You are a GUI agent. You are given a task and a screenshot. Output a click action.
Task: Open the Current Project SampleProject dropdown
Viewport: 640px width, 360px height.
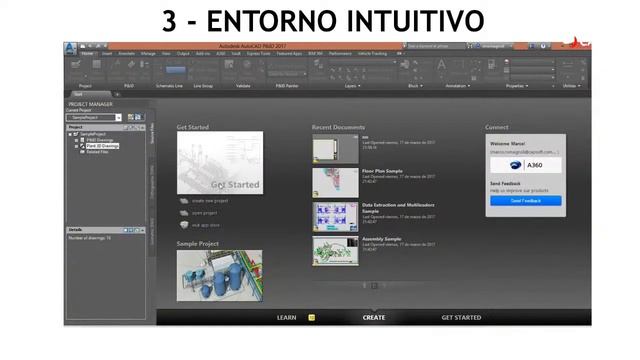(94, 118)
